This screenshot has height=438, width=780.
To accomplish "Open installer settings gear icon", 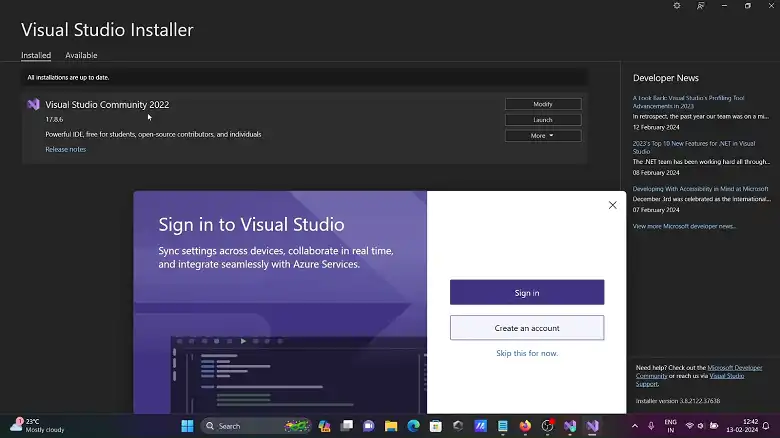I will pyautogui.click(x=677, y=5).
